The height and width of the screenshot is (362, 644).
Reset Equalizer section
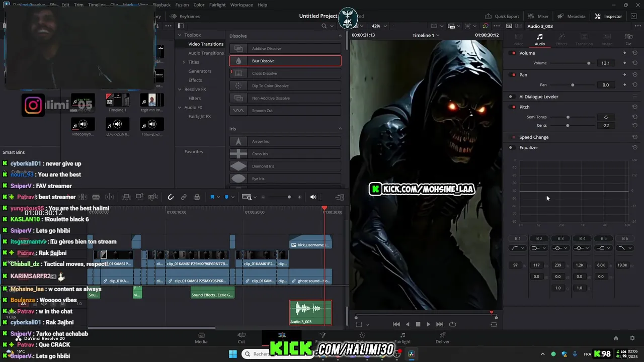635,147
